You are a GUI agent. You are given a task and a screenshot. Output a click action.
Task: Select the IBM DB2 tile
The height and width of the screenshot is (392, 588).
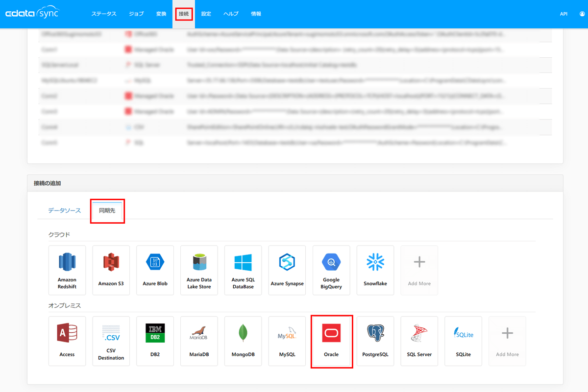coord(155,341)
